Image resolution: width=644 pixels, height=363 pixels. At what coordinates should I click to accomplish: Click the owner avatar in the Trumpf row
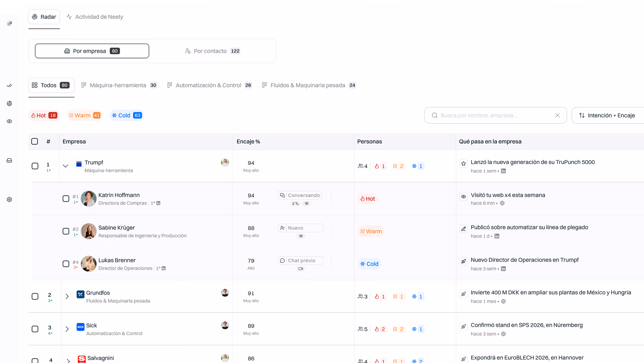coord(225,162)
